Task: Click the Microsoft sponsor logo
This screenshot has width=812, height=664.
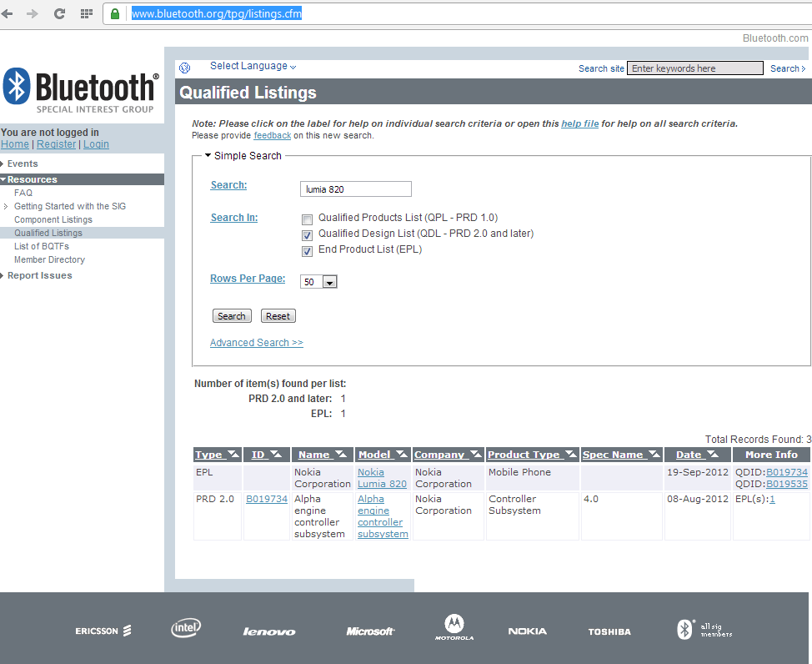Action: (370, 631)
